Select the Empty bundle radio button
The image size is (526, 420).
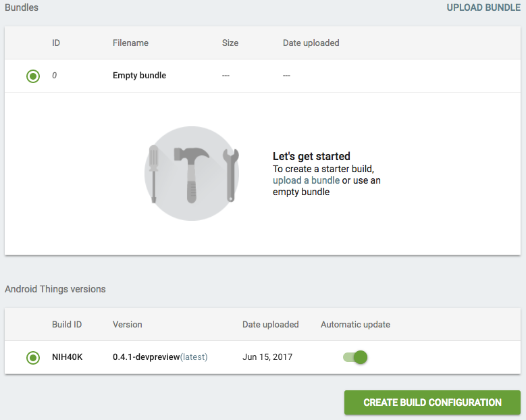pos(33,76)
